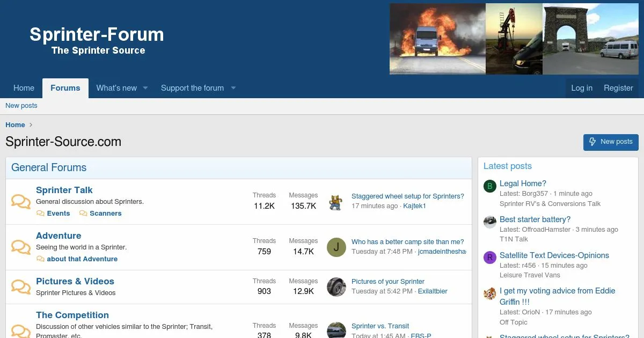644x338 pixels.
Task: Click the Adventure forum chat-bubble icon
Action: [21, 247]
